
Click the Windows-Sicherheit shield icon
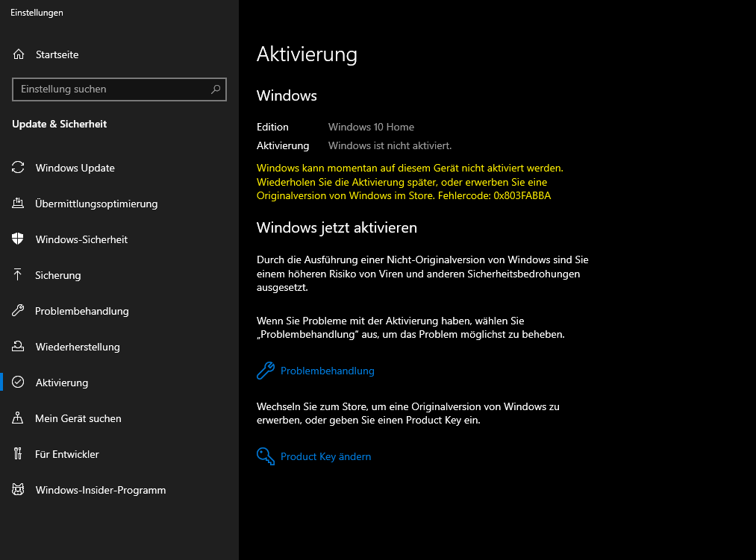[18, 239]
